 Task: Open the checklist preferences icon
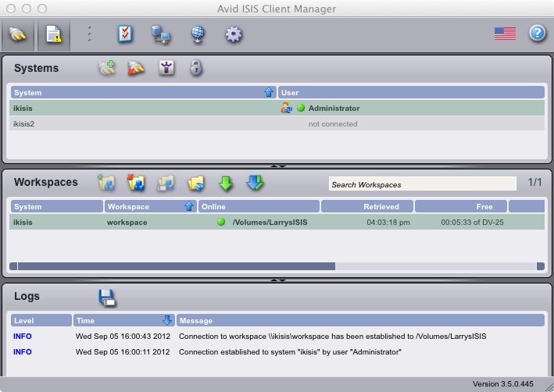pos(125,34)
